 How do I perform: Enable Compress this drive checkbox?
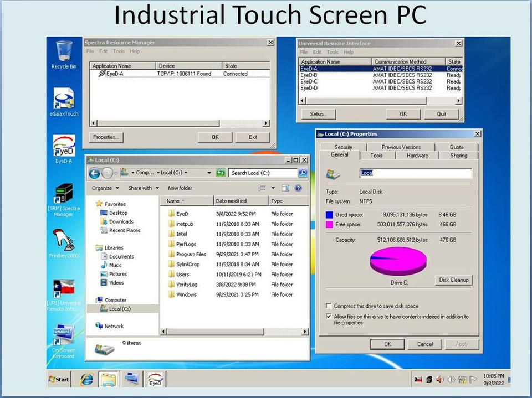click(x=329, y=306)
